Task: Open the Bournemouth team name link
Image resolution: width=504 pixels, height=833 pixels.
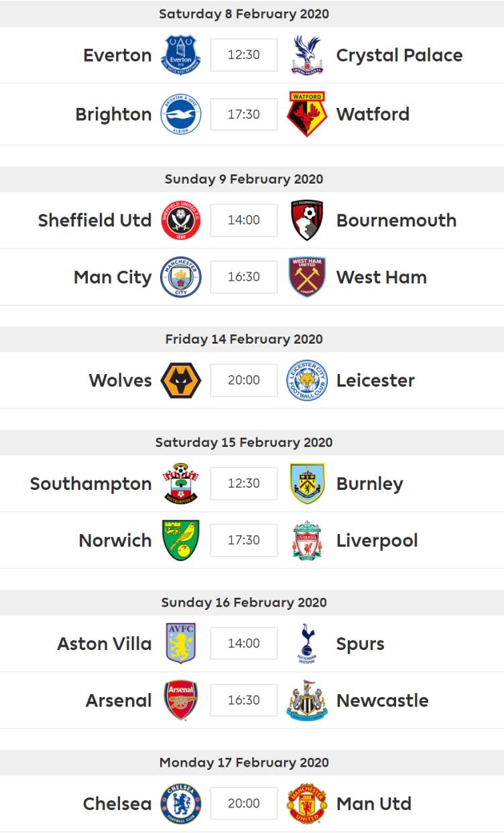Action: (x=396, y=220)
